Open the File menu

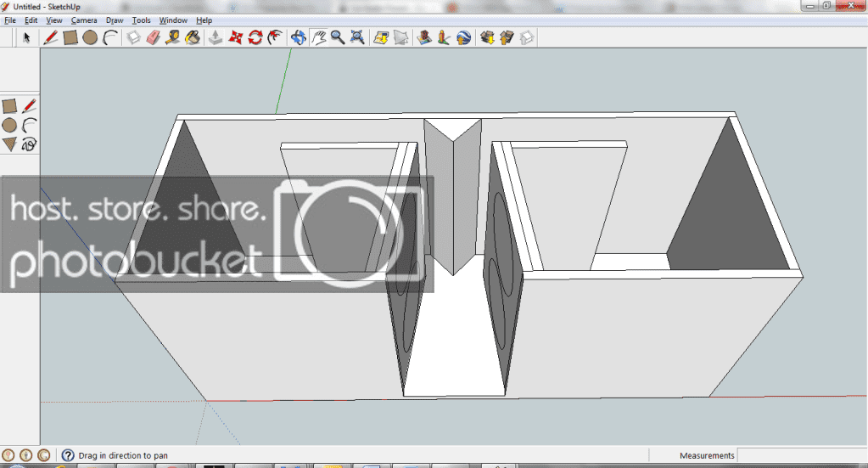click(10, 20)
